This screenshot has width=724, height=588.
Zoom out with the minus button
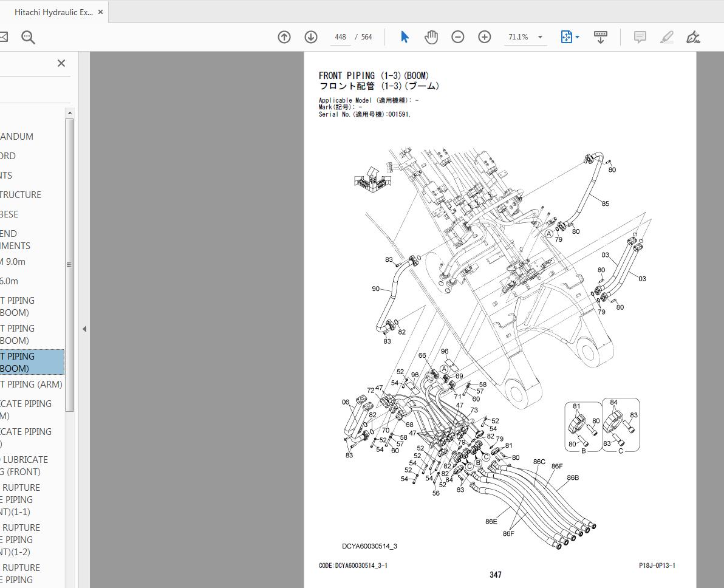pyautogui.click(x=457, y=37)
